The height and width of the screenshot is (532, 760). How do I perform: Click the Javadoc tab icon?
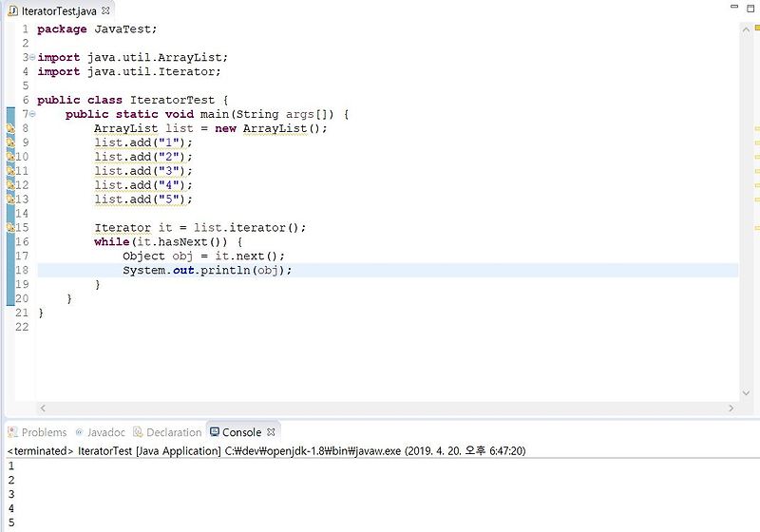coord(80,431)
